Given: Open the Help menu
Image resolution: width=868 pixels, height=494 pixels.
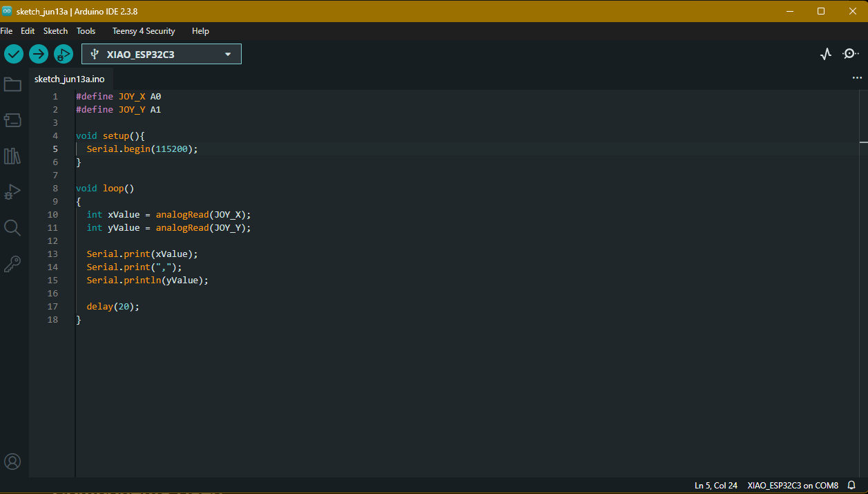Looking at the screenshot, I should click(200, 31).
